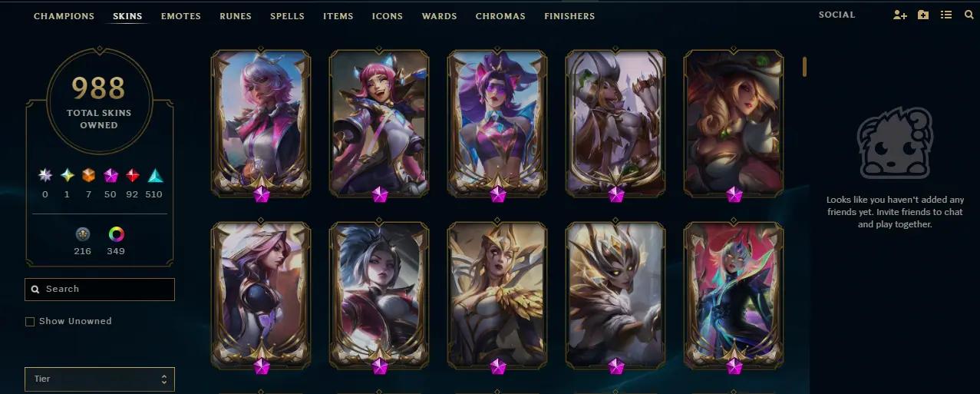Click the legacy skins icon showing 216
The width and height of the screenshot is (980, 394).
click(83, 234)
